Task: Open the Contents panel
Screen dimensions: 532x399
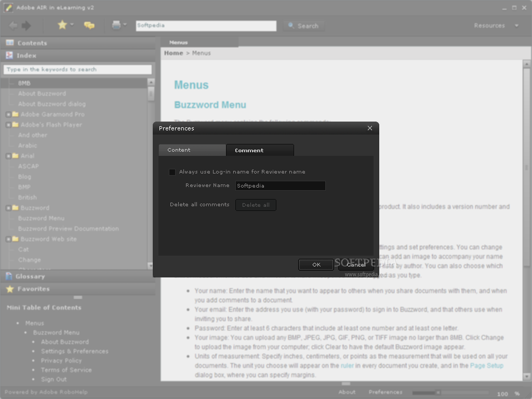Action: [78, 43]
